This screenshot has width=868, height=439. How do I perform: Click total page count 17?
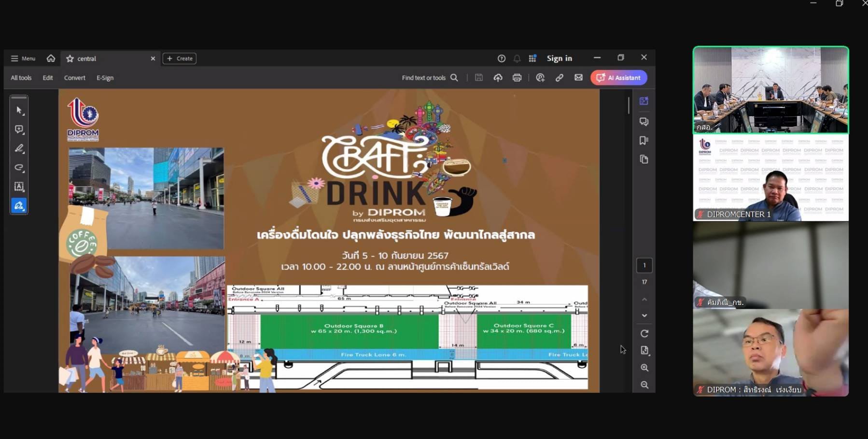coord(644,282)
